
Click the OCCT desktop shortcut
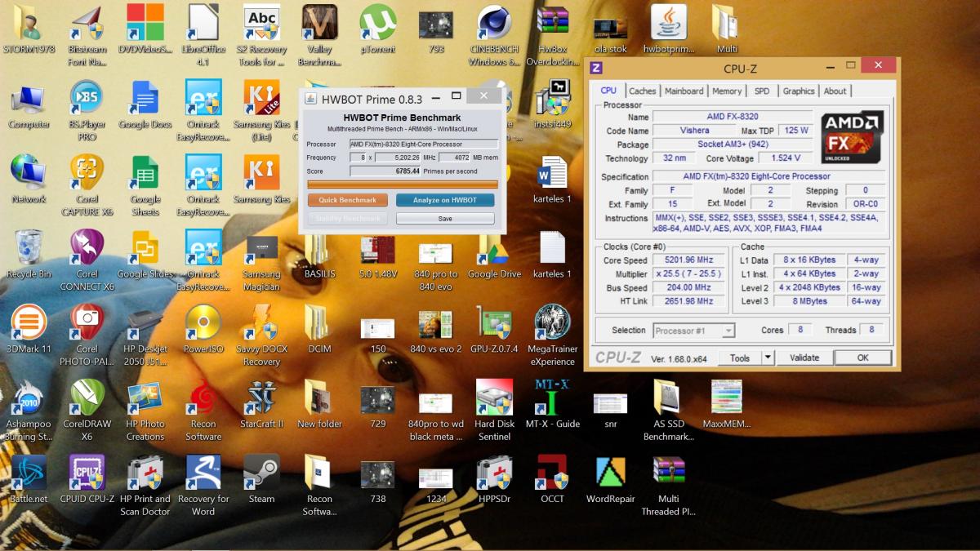(x=552, y=479)
